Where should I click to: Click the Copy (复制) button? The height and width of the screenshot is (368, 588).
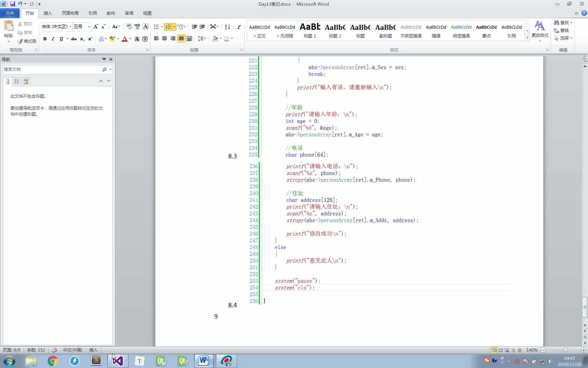(x=25, y=32)
